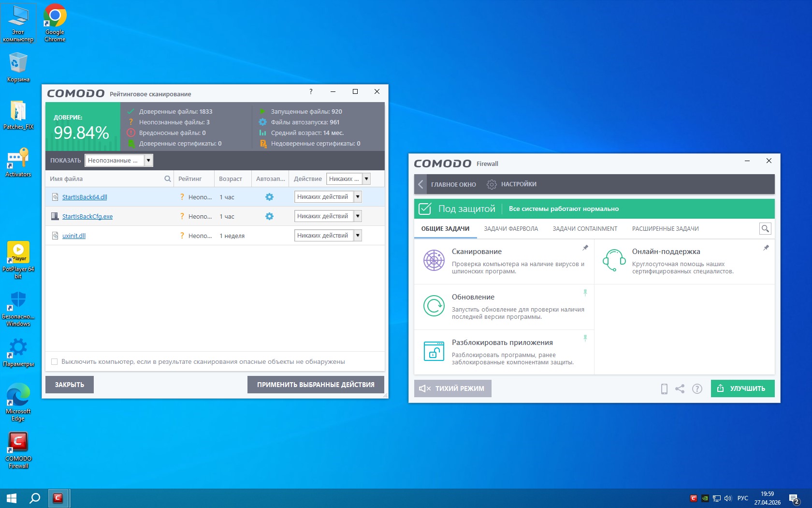Click the Online support headset icon
Viewport: 812px width, 508px height.
tap(614, 260)
